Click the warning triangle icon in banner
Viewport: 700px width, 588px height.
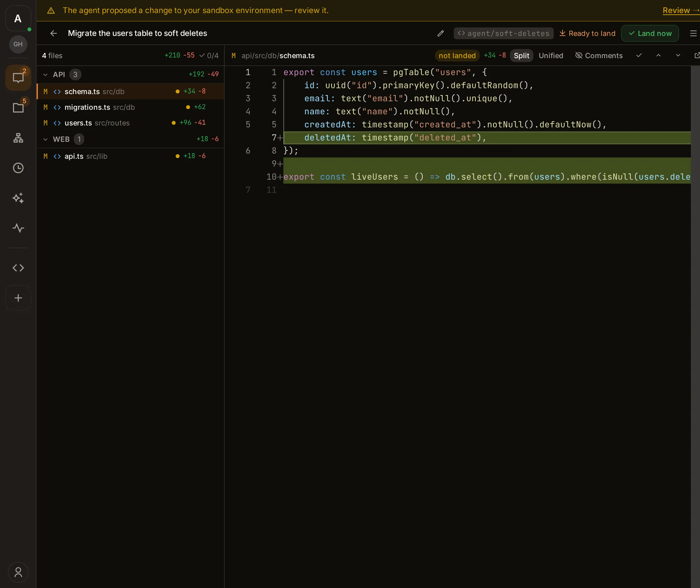click(x=51, y=11)
